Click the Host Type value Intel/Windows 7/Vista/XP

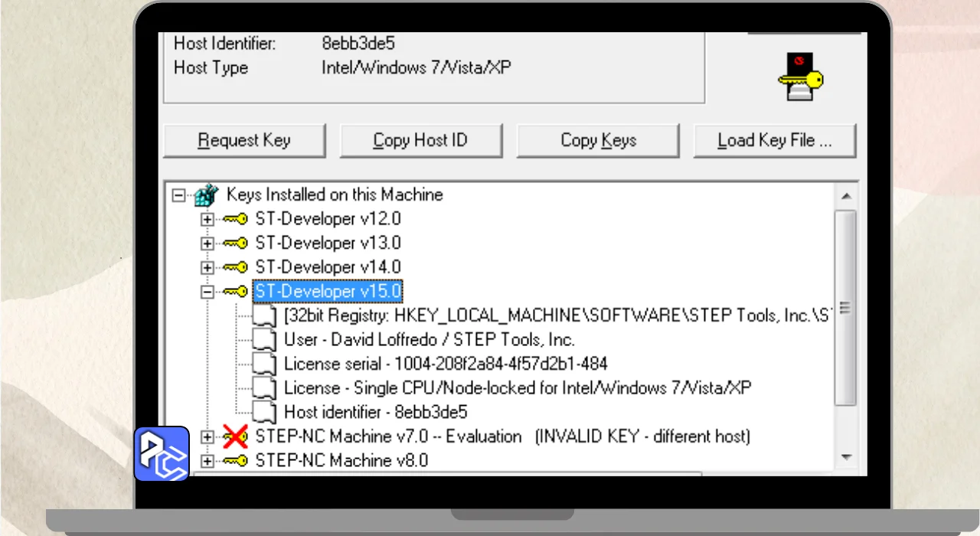pos(416,67)
